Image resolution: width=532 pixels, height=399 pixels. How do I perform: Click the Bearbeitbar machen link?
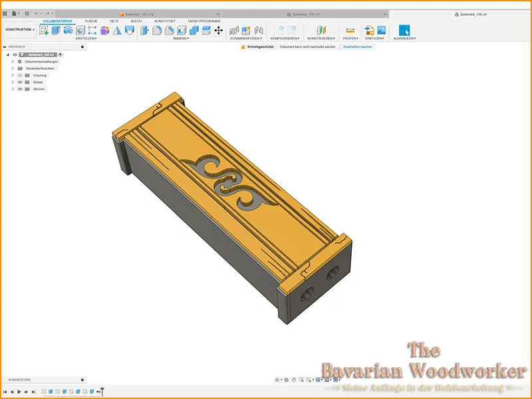tap(357, 47)
